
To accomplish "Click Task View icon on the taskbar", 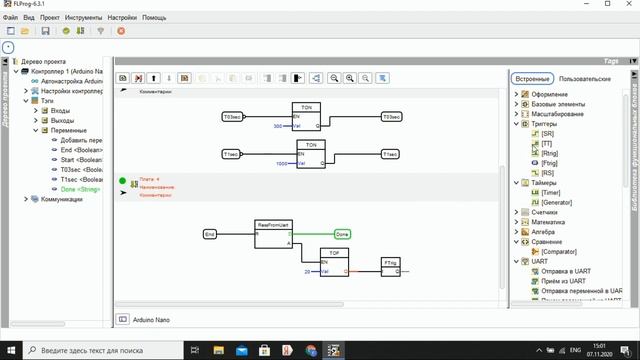I will click(195, 350).
